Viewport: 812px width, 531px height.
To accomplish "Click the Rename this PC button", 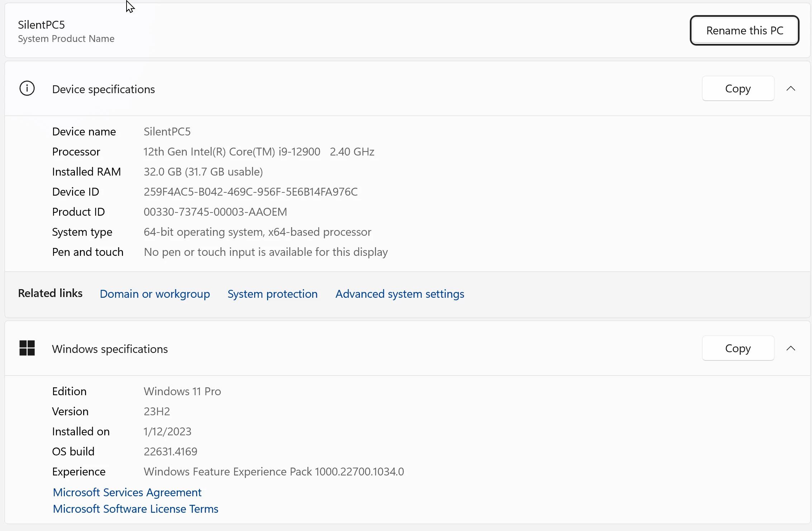I will click(x=744, y=30).
